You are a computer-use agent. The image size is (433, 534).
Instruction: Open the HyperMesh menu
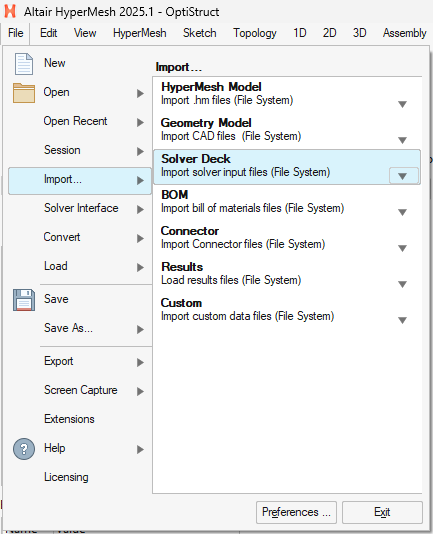140,33
